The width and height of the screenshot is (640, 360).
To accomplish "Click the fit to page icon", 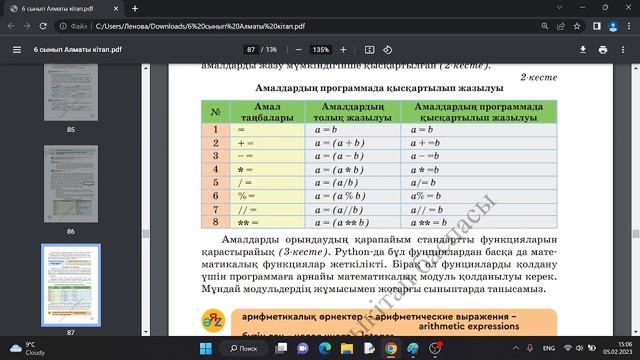I will [x=369, y=50].
